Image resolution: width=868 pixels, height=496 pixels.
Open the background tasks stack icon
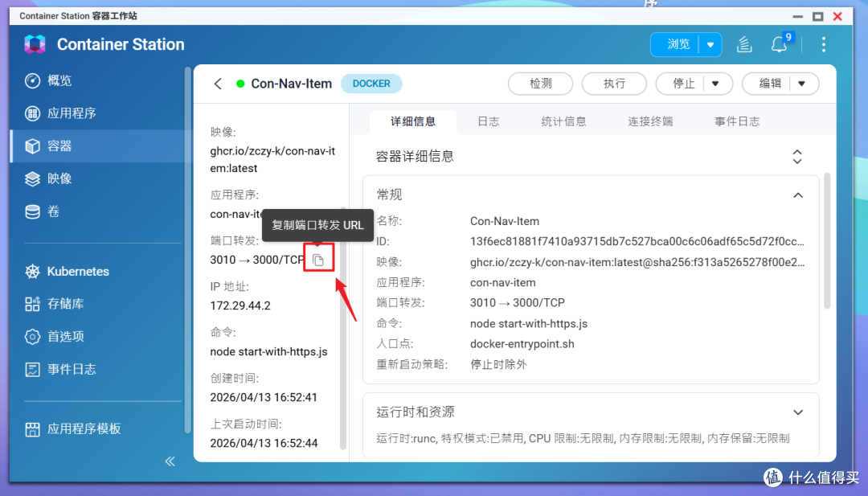click(x=744, y=44)
